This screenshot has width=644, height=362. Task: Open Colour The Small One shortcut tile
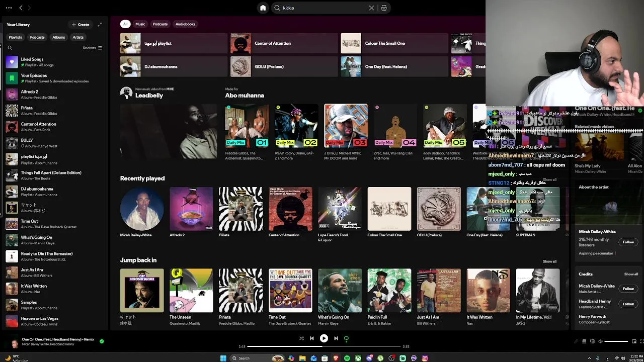click(x=394, y=43)
